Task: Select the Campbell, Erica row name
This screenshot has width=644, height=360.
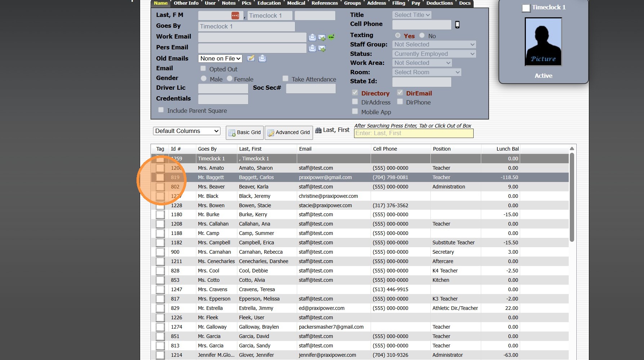Action: pyautogui.click(x=256, y=243)
